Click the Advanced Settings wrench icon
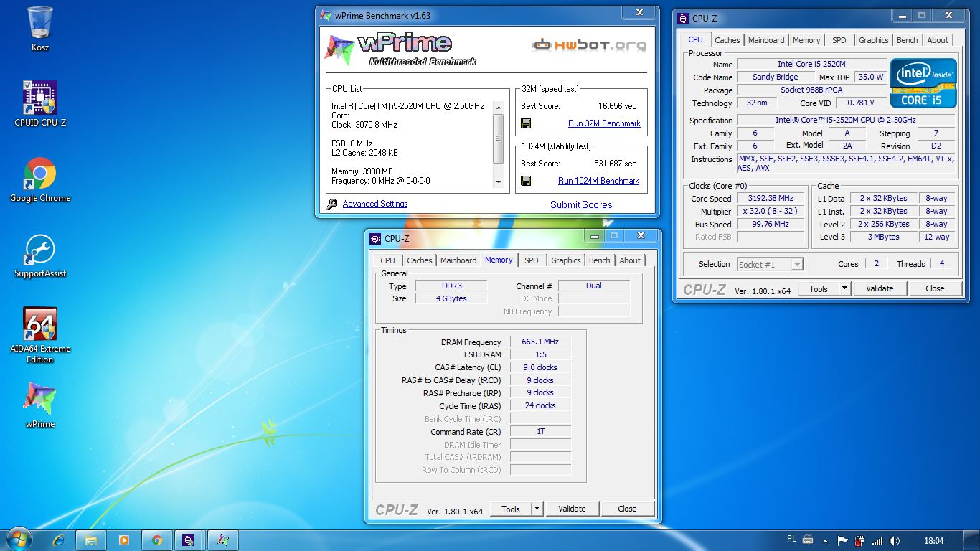The width and height of the screenshot is (980, 551). 331,204
